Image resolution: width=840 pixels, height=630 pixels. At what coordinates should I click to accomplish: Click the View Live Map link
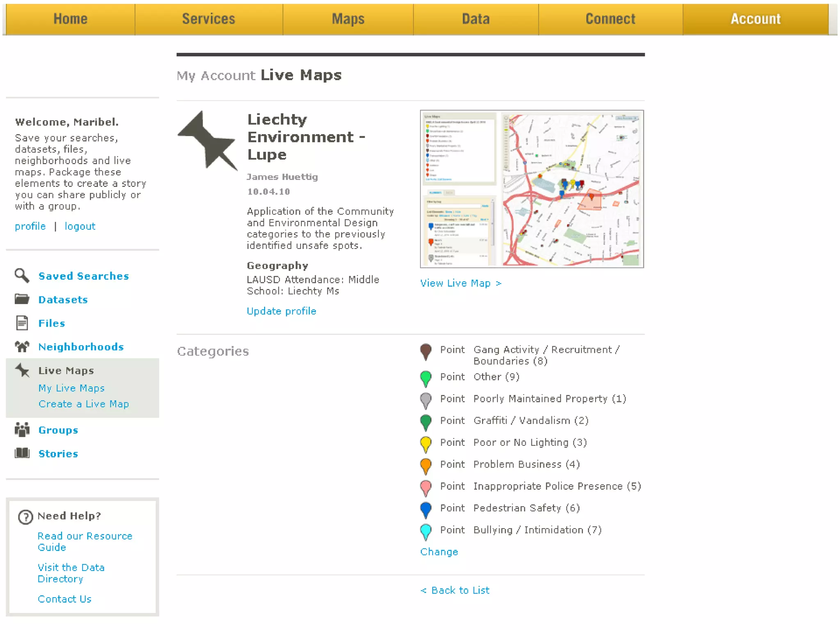coord(461,283)
